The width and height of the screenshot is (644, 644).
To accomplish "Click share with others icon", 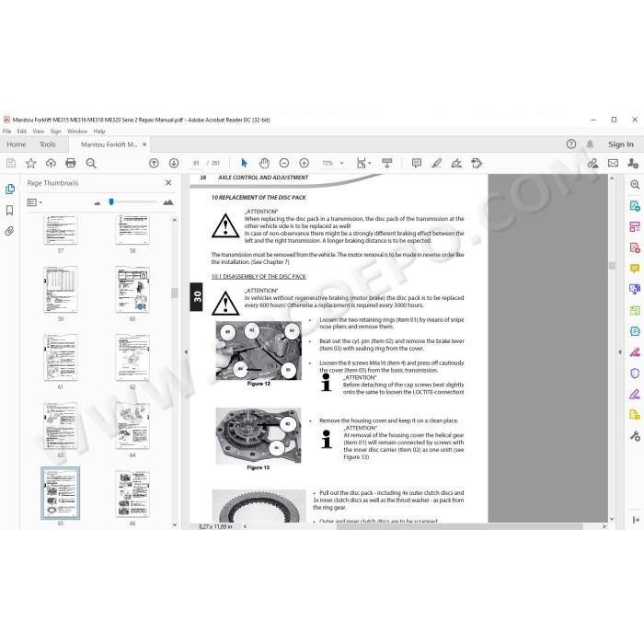I will pyautogui.click(x=633, y=163).
